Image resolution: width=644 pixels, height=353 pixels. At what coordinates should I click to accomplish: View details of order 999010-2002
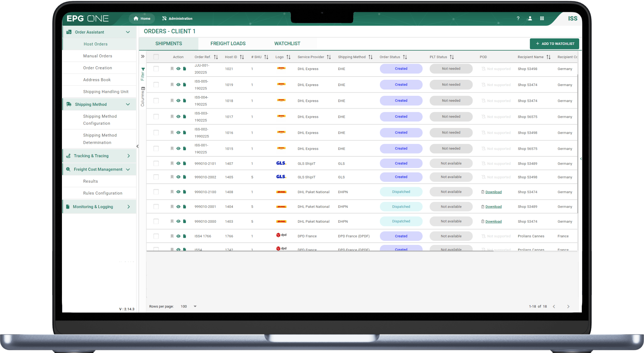(178, 177)
